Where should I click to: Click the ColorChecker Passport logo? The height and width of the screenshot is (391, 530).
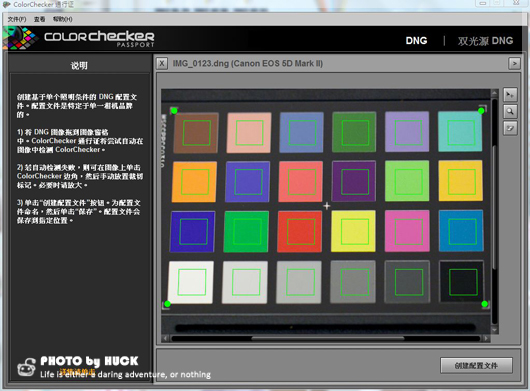78,39
